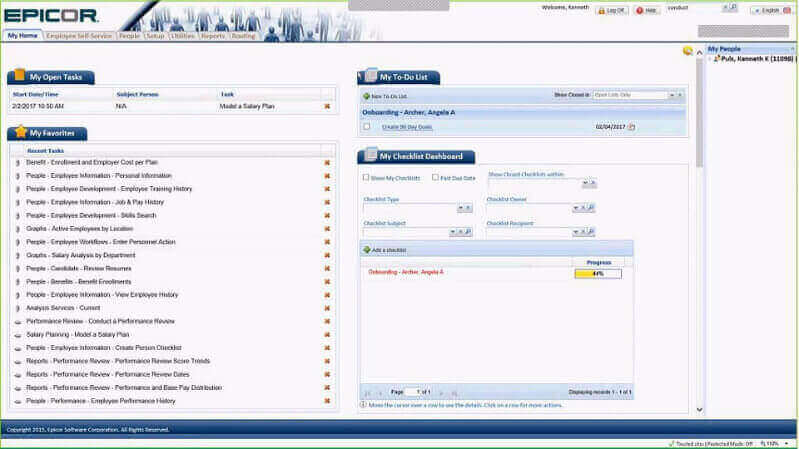Open Show Closed Checklists within dropdown
The height and width of the screenshot is (449, 799).
coord(585,183)
